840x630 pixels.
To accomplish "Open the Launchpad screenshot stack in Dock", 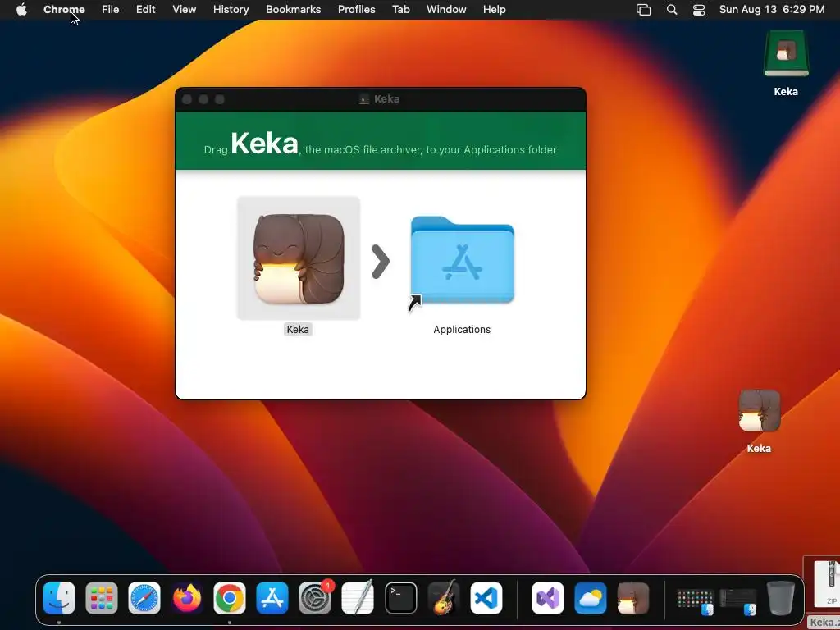I will pos(696,601).
